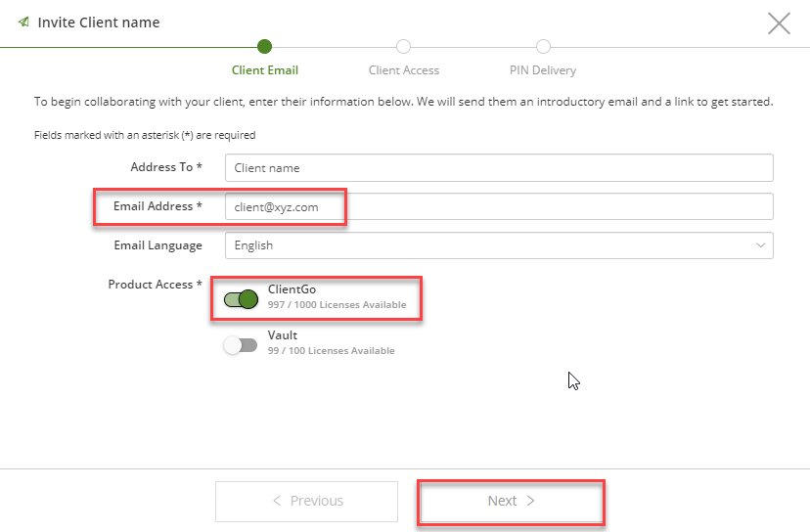Click the Next arrow chevron icon

530,501
